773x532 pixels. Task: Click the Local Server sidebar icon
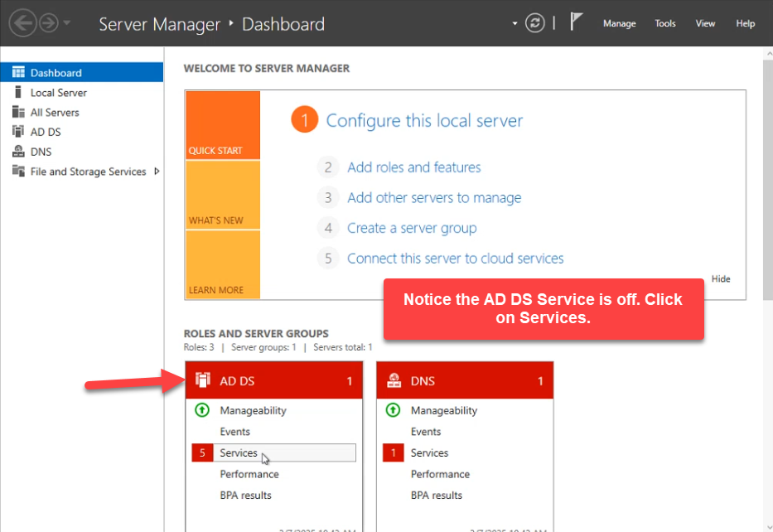click(18, 92)
